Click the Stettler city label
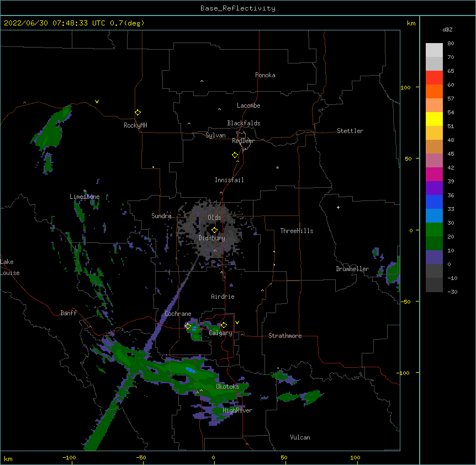This screenshot has width=476, height=465. pos(350,131)
